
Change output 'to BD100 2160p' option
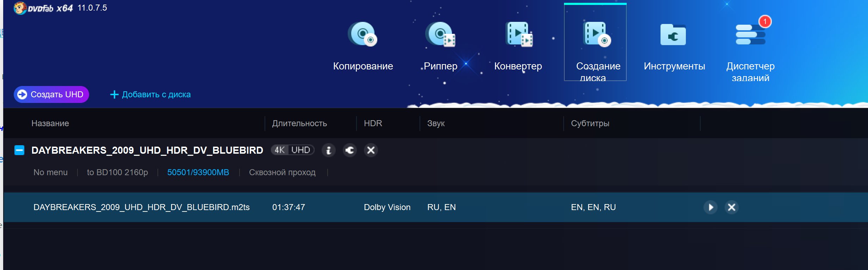(117, 172)
